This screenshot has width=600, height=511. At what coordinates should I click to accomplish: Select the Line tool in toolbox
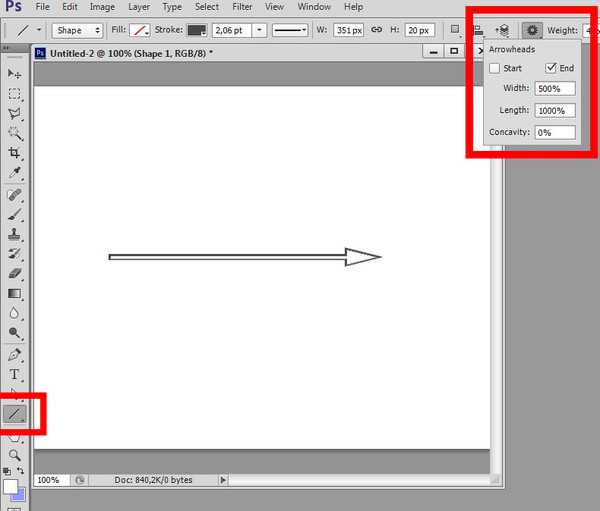click(x=15, y=414)
